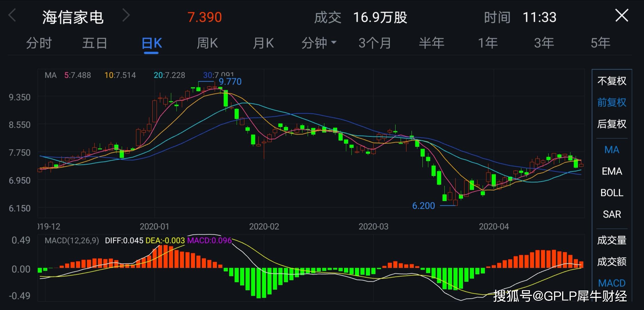Close the chart with X icon
This screenshot has height=310, width=644.
(622, 16)
